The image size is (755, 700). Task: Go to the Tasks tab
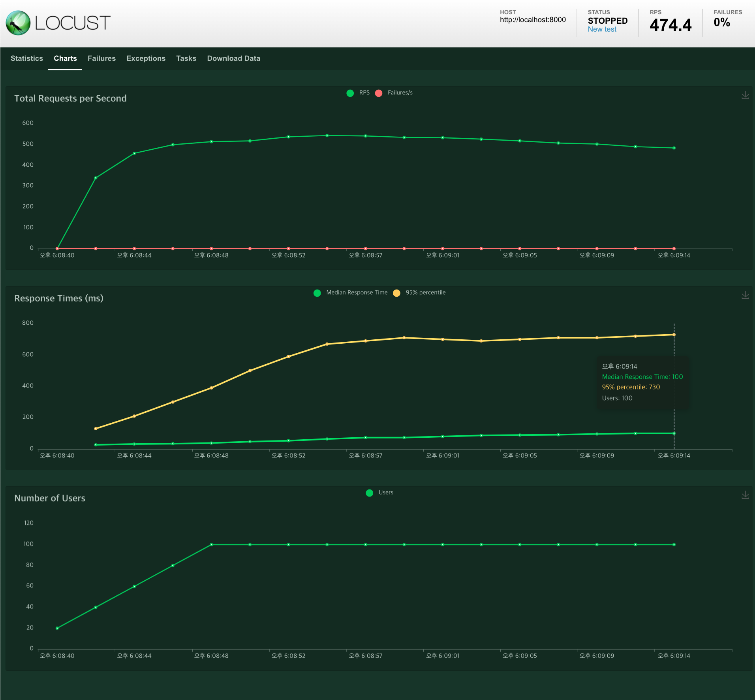(x=186, y=58)
